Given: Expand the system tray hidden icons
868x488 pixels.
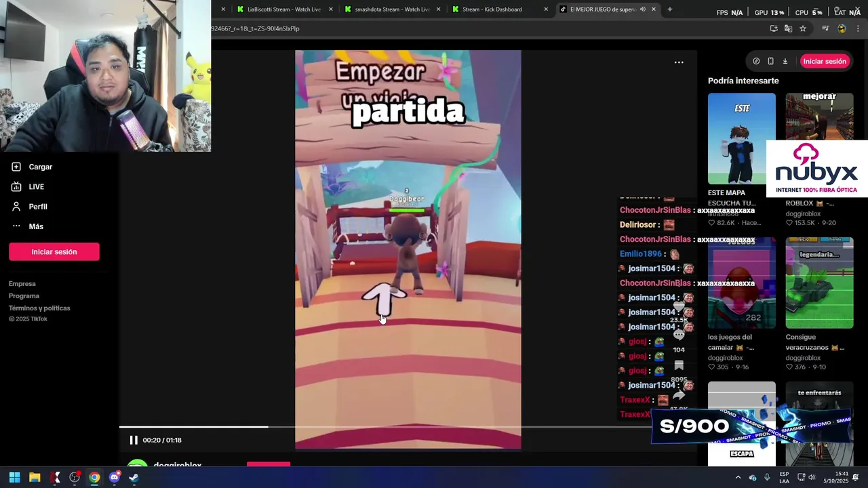Looking at the screenshot, I should click(738, 477).
